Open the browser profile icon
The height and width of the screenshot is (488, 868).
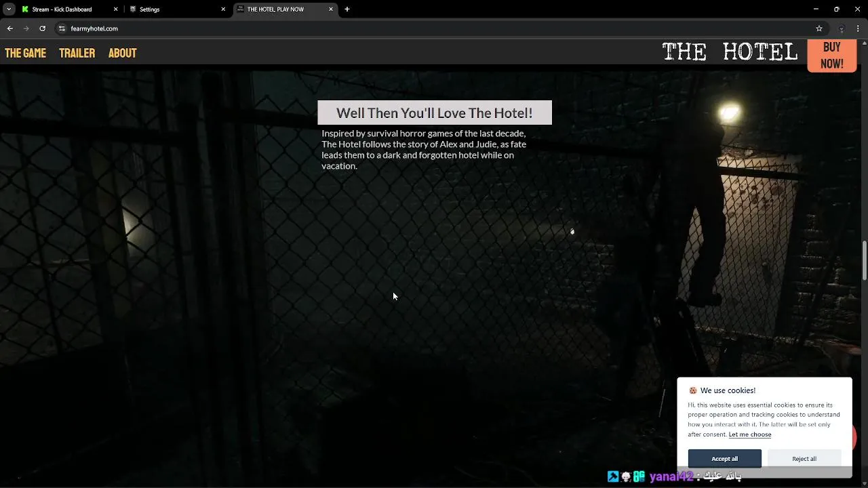pos(842,28)
